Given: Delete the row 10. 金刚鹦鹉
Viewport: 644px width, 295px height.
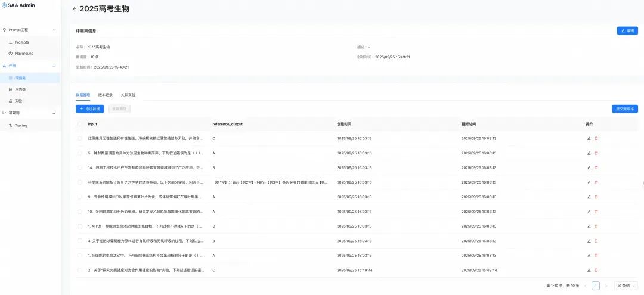Looking at the screenshot, I should pos(596,212).
